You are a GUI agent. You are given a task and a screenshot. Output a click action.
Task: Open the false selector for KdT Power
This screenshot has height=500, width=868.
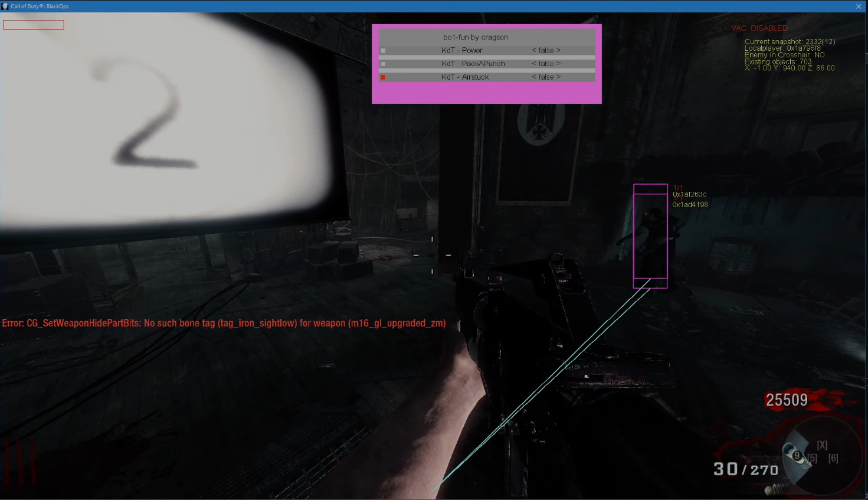tap(545, 50)
